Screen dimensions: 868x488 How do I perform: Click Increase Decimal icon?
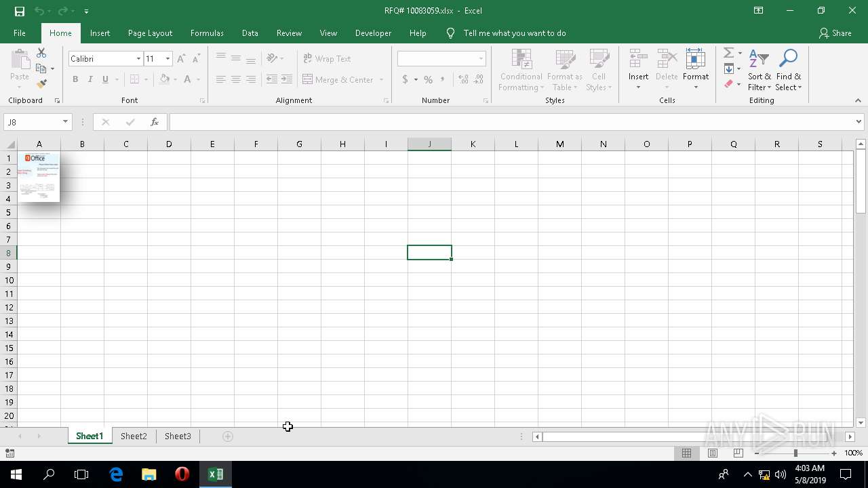464,79
